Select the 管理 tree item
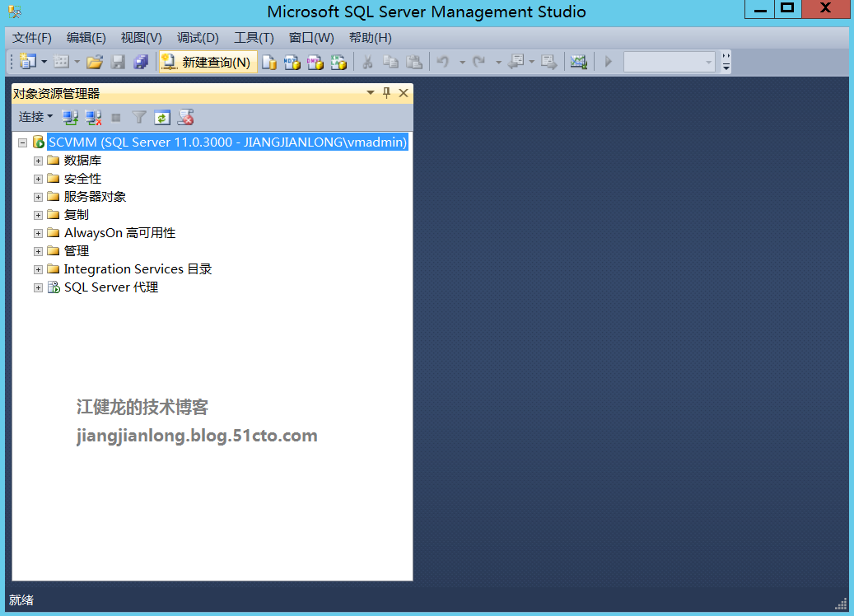Screen dimensions: 854x616 [x=77, y=251]
